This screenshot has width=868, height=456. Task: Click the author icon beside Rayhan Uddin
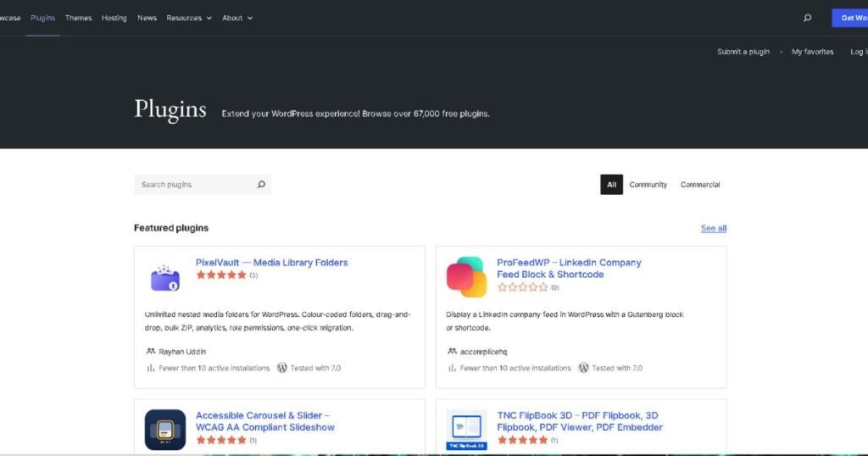pyautogui.click(x=151, y=352)
